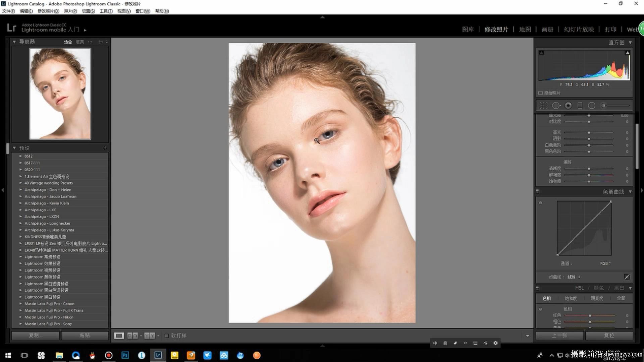Select the Radial Filter tool
644x362 pixels.
[x=592, y=106]
